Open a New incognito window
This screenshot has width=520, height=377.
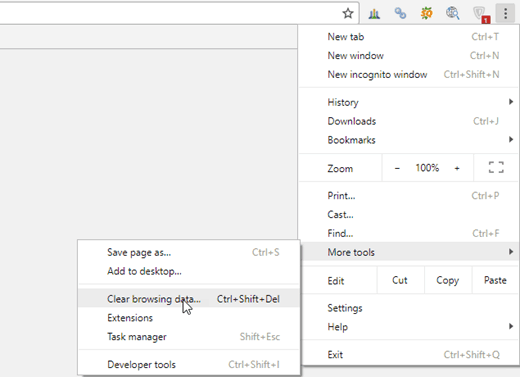pyautogui.click(x=409, y=74)
